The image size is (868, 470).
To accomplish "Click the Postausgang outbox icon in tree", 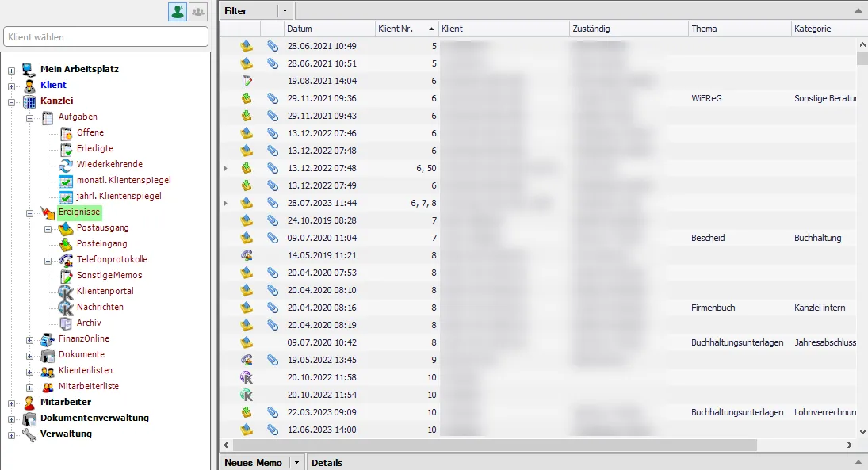I will pyautogui.click(x=66, y=228).
